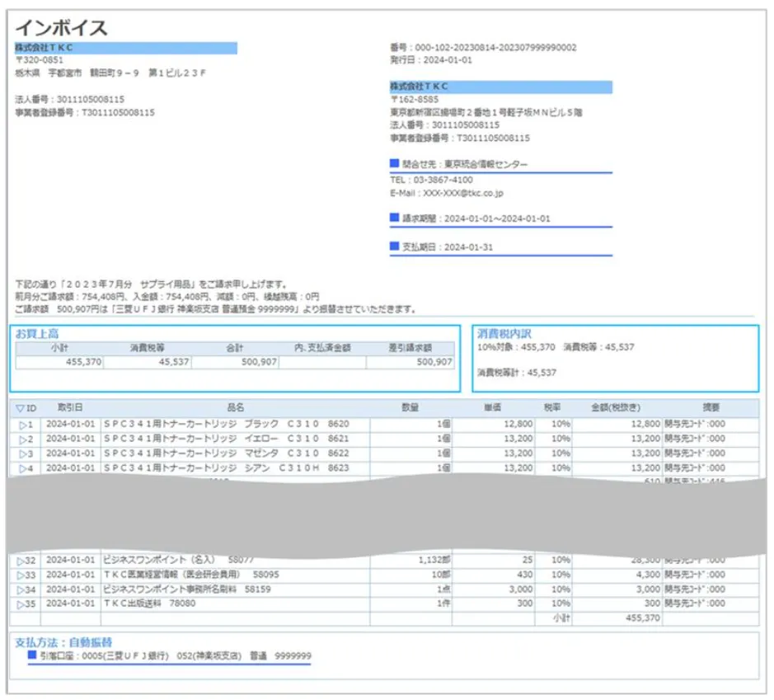Expand invoice row 1 disclosure triangle
This screenshot has height=700, width=774.
pos(24,425)
